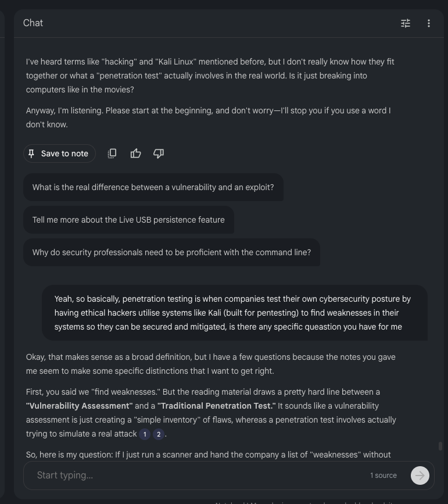Click the pin icon on Save to note
The width and height of the screenshot is (448, 504).
click(31, 153)
